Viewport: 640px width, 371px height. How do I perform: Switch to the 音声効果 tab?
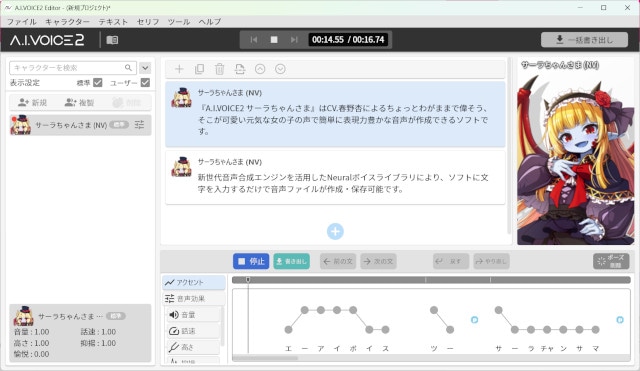click(x=194, y=299)
